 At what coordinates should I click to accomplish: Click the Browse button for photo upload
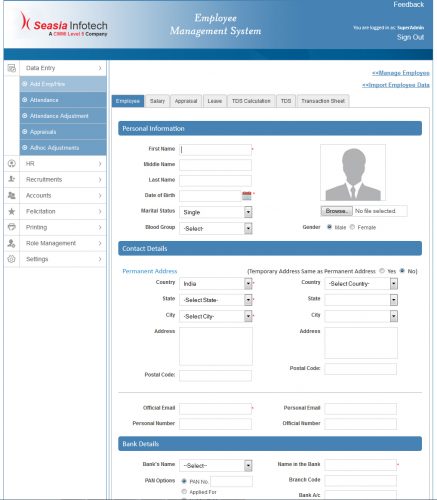[x=336, y=211]
